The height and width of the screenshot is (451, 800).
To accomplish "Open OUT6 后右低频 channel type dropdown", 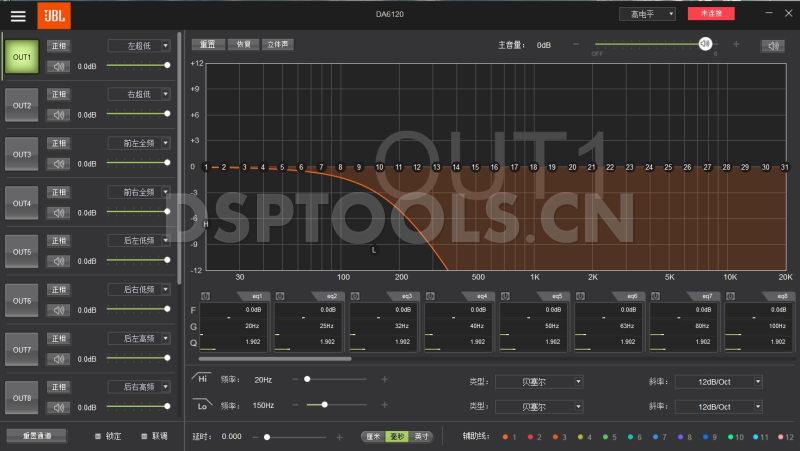I will click(139, 290).
